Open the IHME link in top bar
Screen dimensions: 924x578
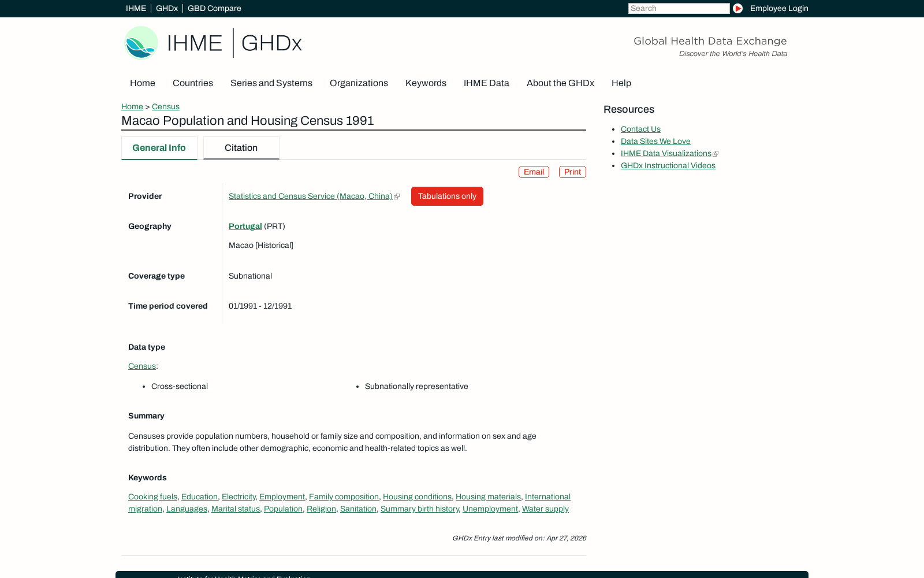pos(136,8)
